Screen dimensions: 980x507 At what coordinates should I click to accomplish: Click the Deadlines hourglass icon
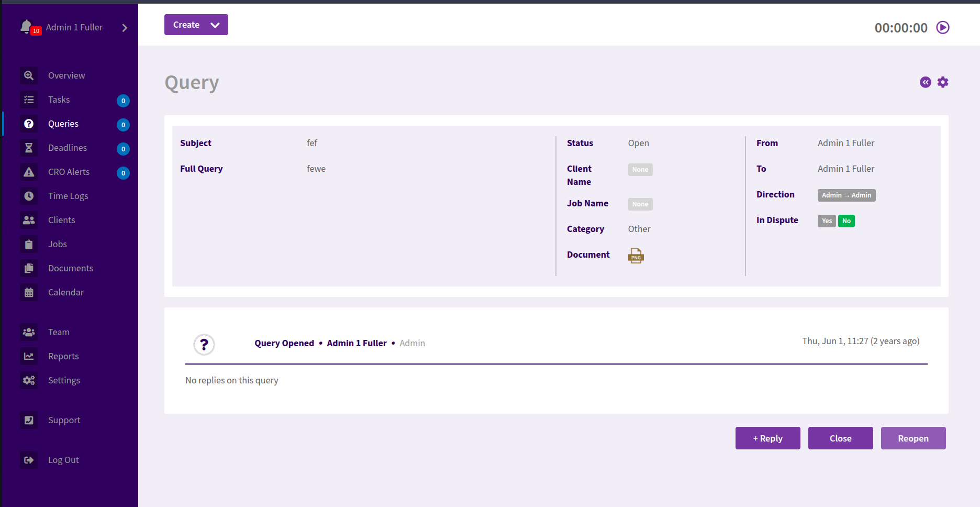(29, 148)
